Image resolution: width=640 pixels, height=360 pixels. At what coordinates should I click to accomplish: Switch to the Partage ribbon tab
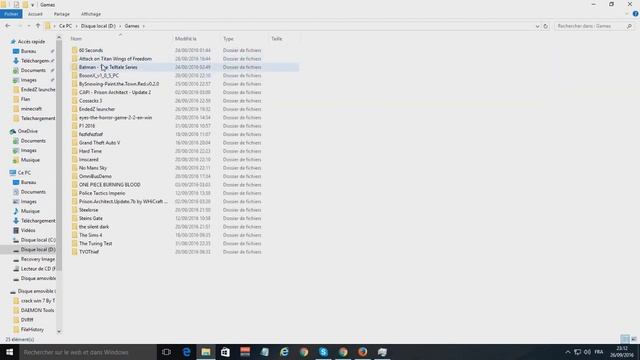(62, 14)
